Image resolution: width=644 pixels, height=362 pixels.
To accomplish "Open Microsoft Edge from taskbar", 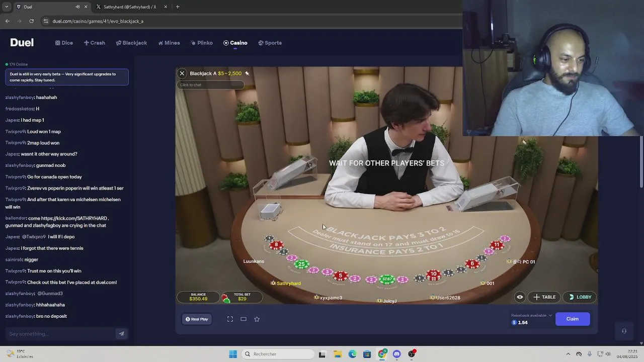I will coord(352,354).
